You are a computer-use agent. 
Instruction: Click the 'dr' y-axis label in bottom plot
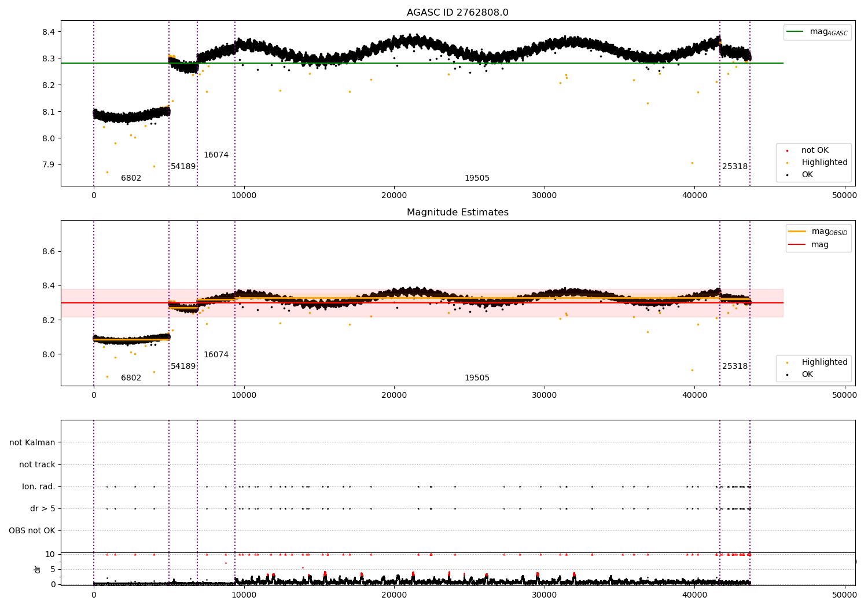pyautogui.click(x=38, y=569)
